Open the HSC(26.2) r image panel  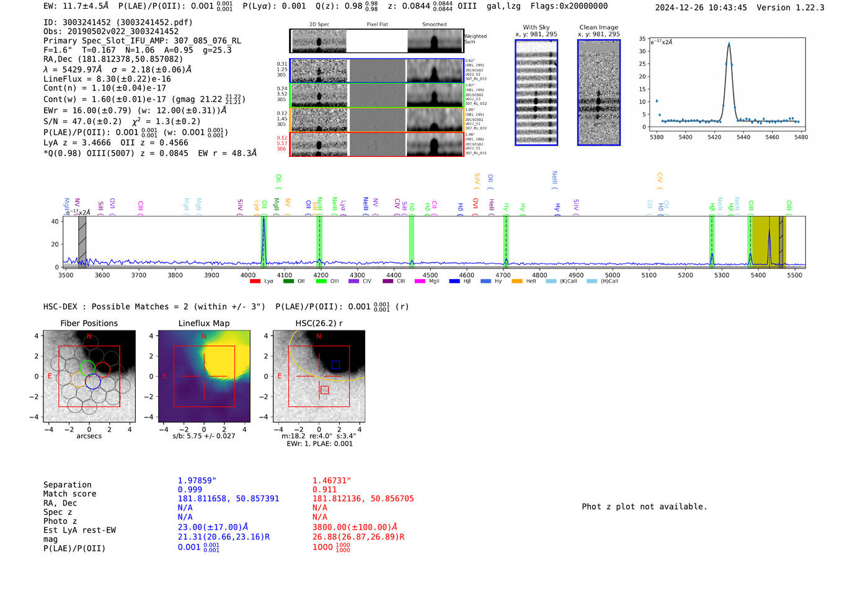[319, 376]
